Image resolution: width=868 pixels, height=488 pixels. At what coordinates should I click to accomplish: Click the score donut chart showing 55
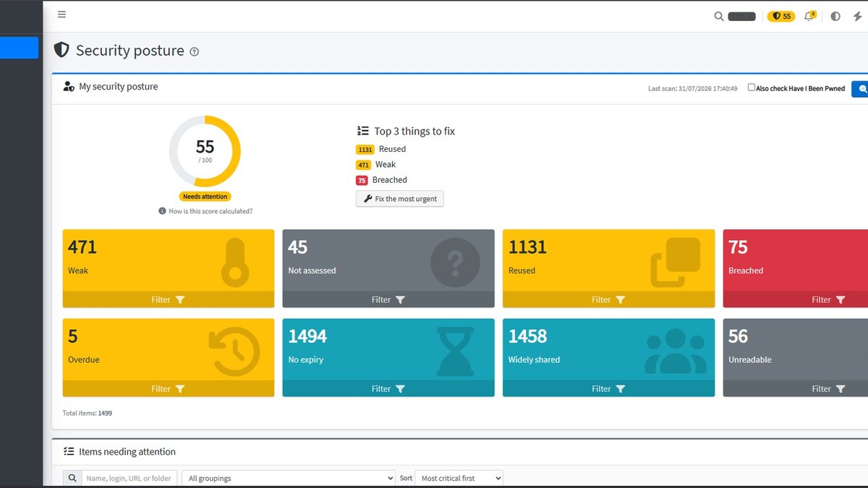pyautogui.click(x=205, y=151)
